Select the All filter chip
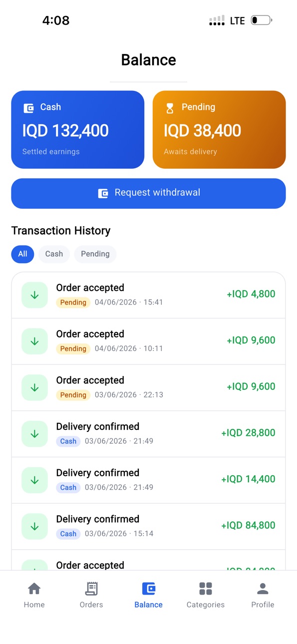 point(22,254)
